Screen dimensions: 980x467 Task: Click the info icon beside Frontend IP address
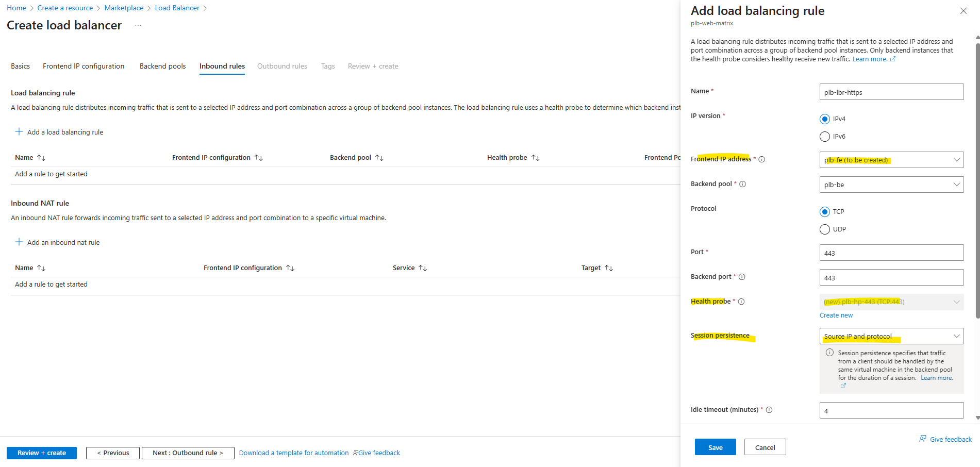[x=762, y=159]
